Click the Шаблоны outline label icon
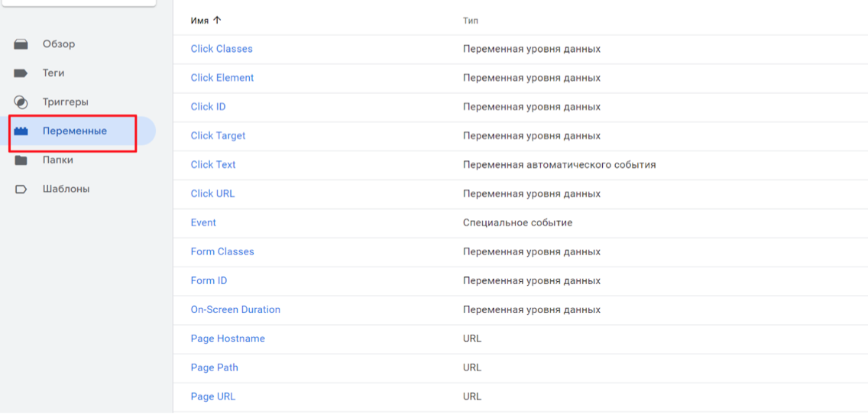Image resolution: width=868 pixels, height=414 pixels. [21, 189]
